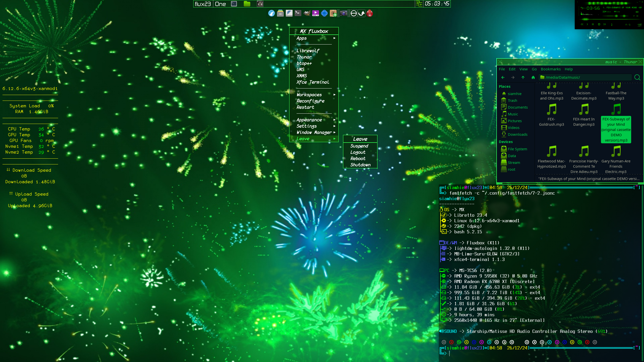The height and width of the screenshot is (362, 644).
Task: Open the feather text editor dock icon
Action: tap(289, 13)
